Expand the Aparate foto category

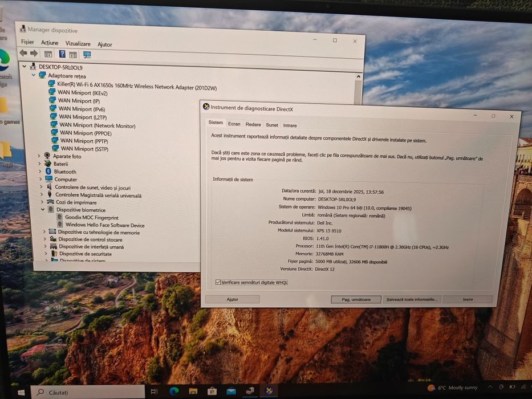click(39, 156)
